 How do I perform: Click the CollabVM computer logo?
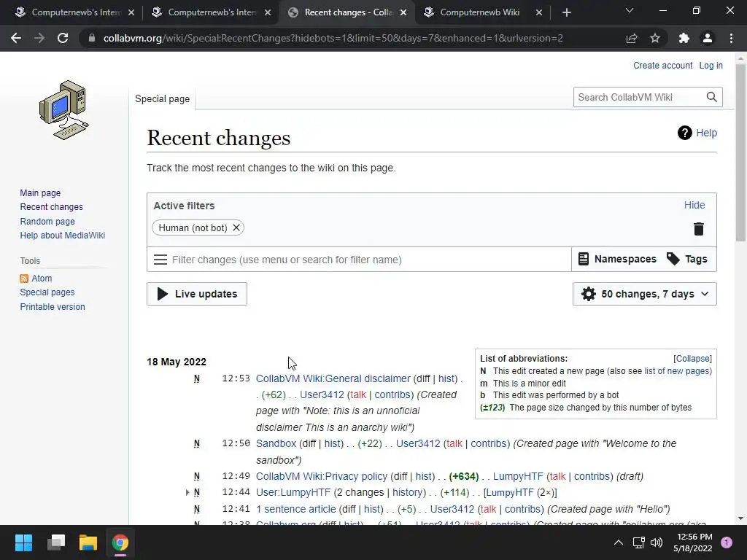point(64,110)
